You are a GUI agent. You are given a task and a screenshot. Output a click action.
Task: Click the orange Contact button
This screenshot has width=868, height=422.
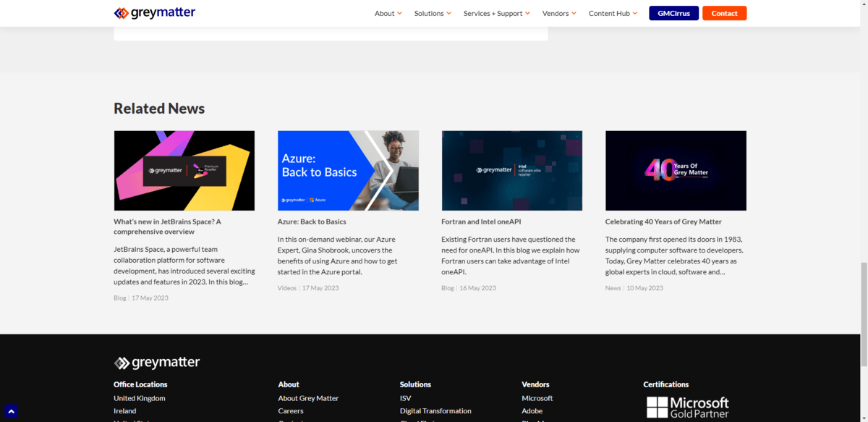[x=724, y=13]
